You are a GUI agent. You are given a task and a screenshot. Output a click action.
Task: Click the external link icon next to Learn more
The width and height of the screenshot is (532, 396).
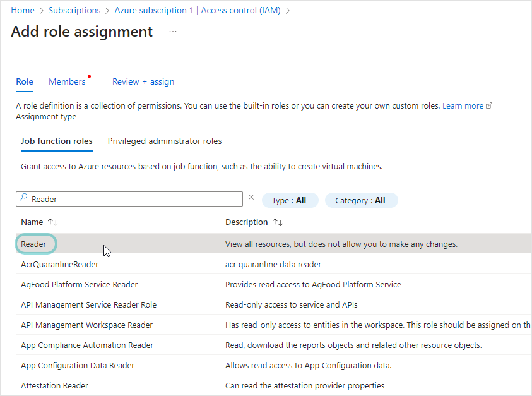click(x=489, y=106)
